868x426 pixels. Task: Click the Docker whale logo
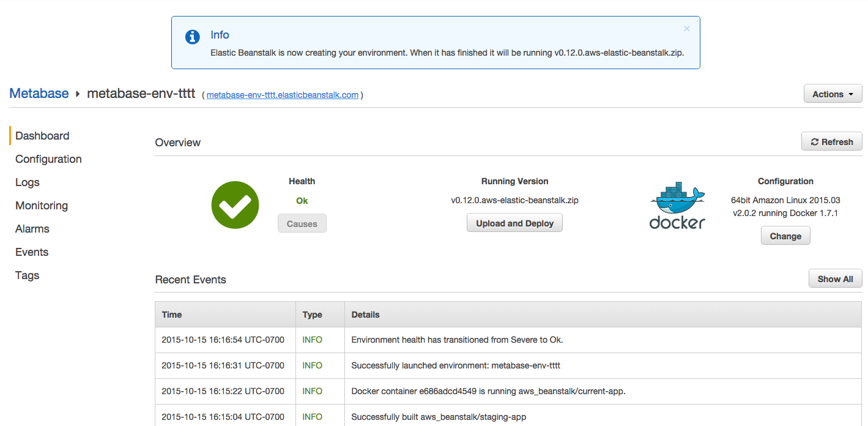(677, 205)
